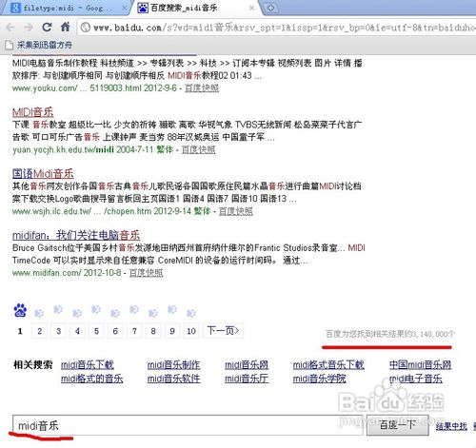The image size is (476, 448).
Task: Go to results page 2
Action: [x=39, y=331]
